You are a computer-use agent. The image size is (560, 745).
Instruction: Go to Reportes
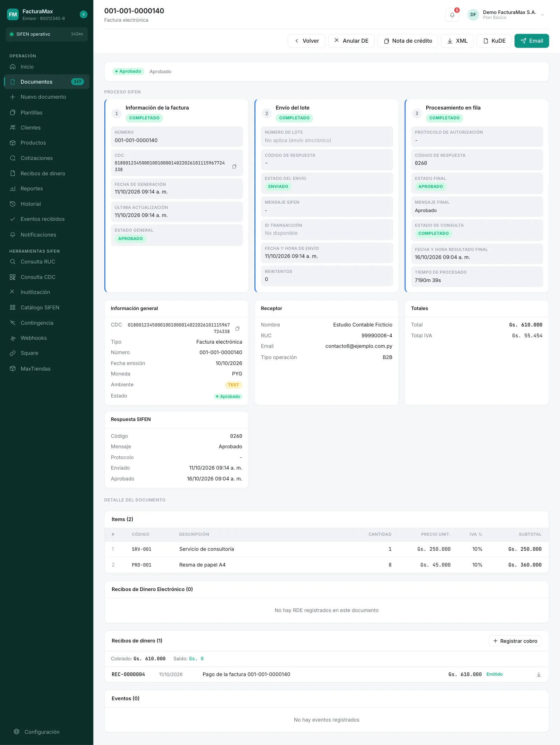point(47,189)
